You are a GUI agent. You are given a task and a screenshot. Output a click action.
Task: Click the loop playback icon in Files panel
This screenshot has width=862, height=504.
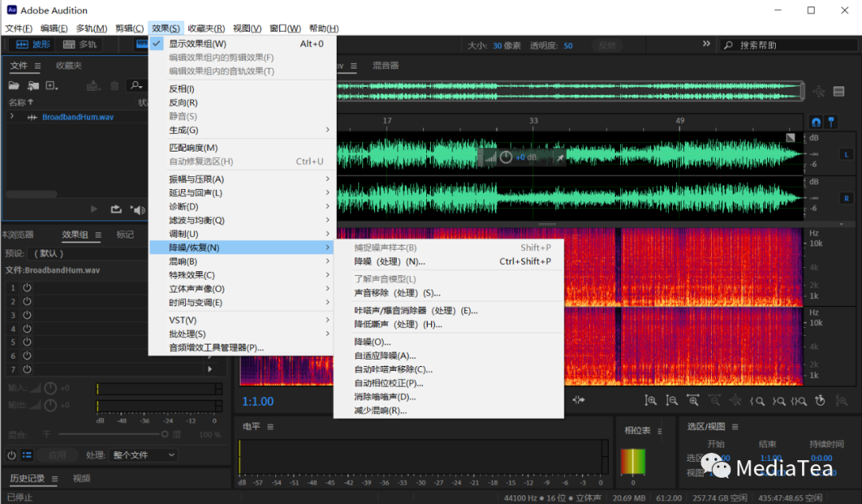click(x=116, y=209)
